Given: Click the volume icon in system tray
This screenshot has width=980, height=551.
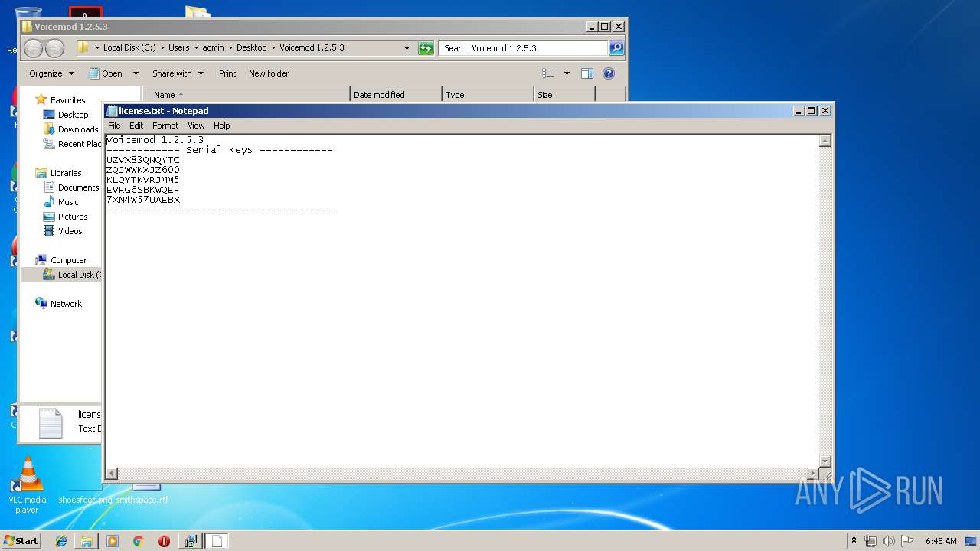Looking at the screenshot, I should [x=889, y=541].
